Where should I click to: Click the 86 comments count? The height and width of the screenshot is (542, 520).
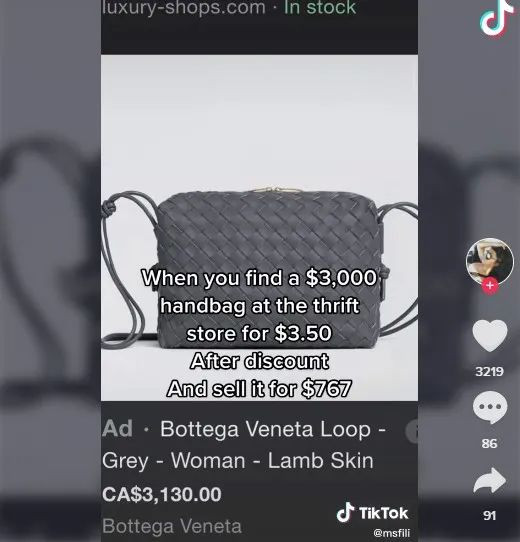pyautogui.click(x=489, y=443)
